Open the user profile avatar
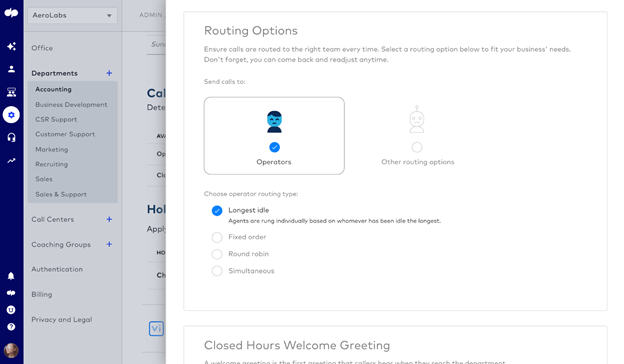Screen dimensions: 624x364 pyautogui.click(x=11, y=350)
